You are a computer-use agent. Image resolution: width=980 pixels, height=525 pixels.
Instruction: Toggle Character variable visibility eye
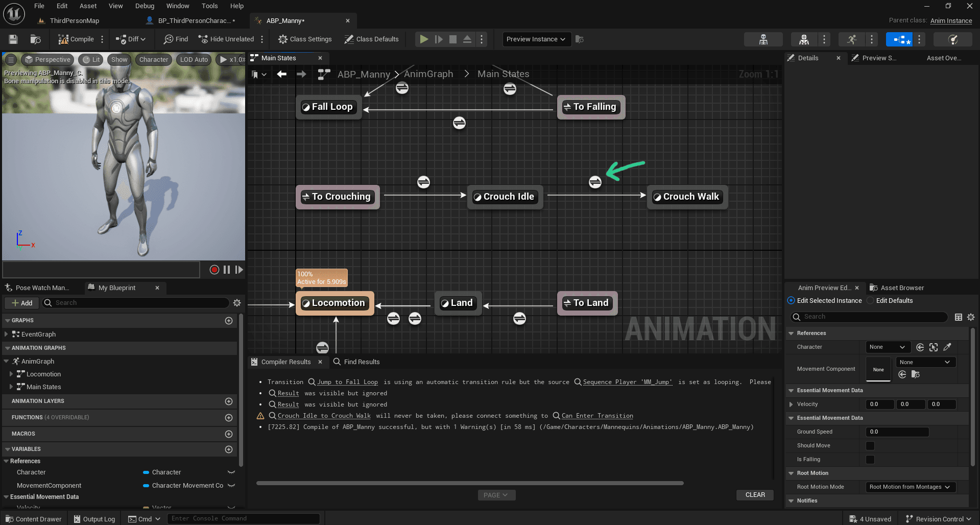click(x=231, y=472)
